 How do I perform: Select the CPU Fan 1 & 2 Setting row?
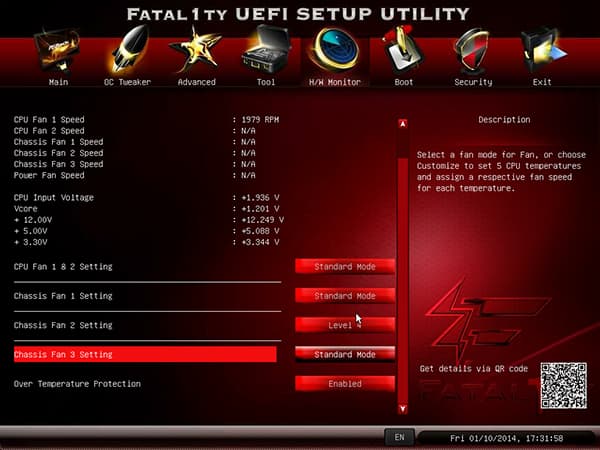click(x=147, y=267)
